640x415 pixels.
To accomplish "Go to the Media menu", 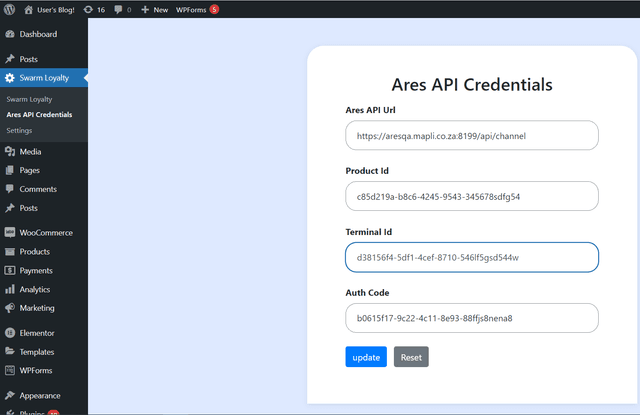I will [x=44, y=152].
